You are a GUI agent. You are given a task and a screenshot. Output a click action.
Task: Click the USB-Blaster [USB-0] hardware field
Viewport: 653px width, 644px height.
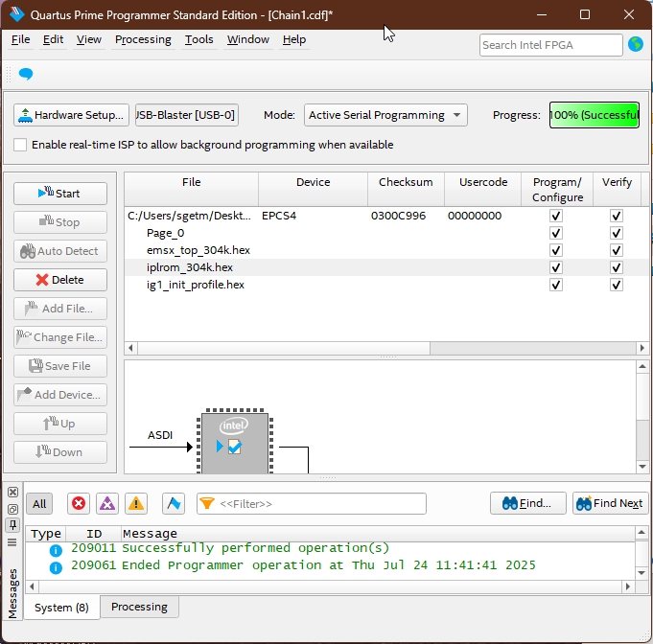tap(187, 115)
